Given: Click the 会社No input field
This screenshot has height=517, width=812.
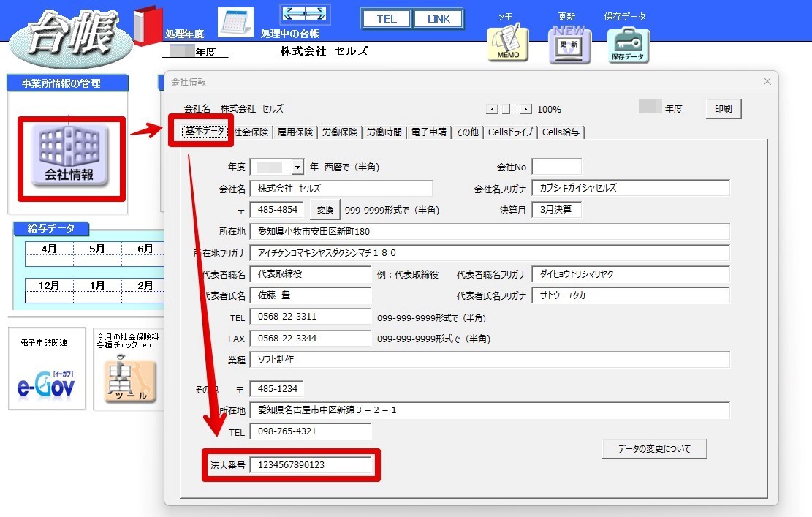Looking at the screenshot, I should 556,167.
